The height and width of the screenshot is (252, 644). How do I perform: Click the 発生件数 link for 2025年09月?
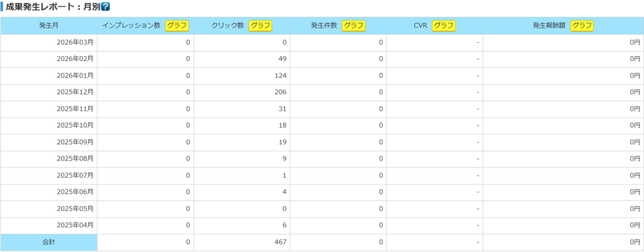click(x=381, y=142)
